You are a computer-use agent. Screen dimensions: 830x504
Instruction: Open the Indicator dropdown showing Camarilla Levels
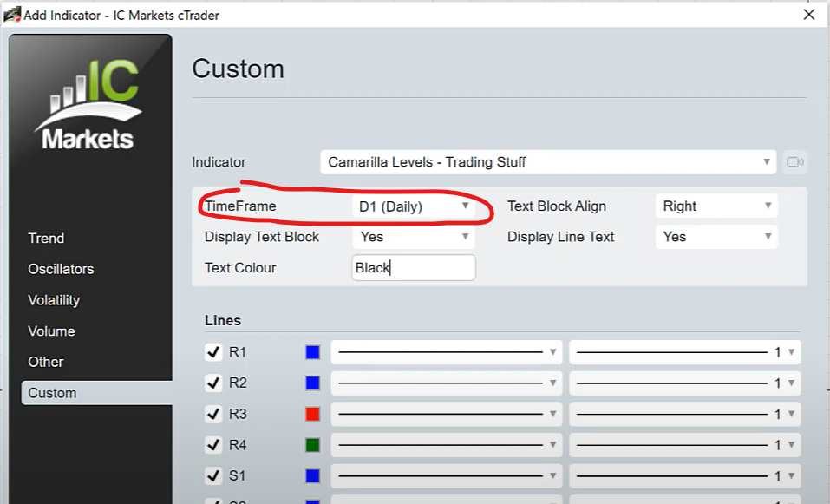pyautogui.click(x=548, y=162)
